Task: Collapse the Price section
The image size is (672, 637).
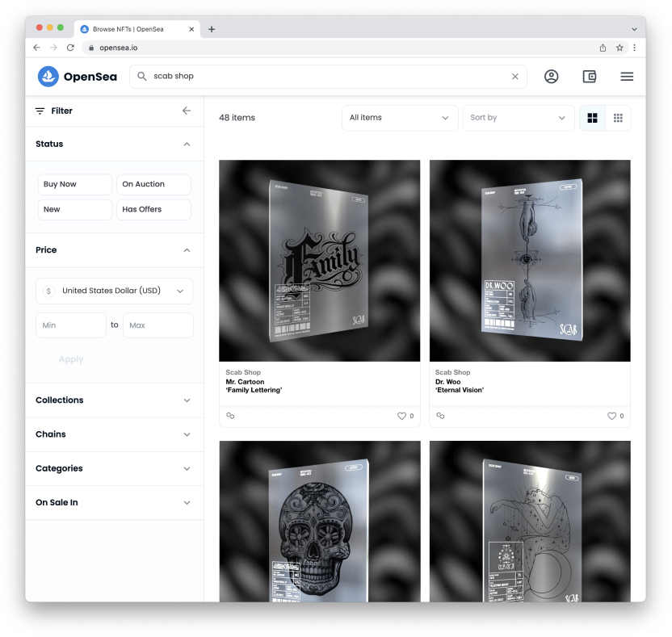Action: pyautogui.click(x=187, y=250)
